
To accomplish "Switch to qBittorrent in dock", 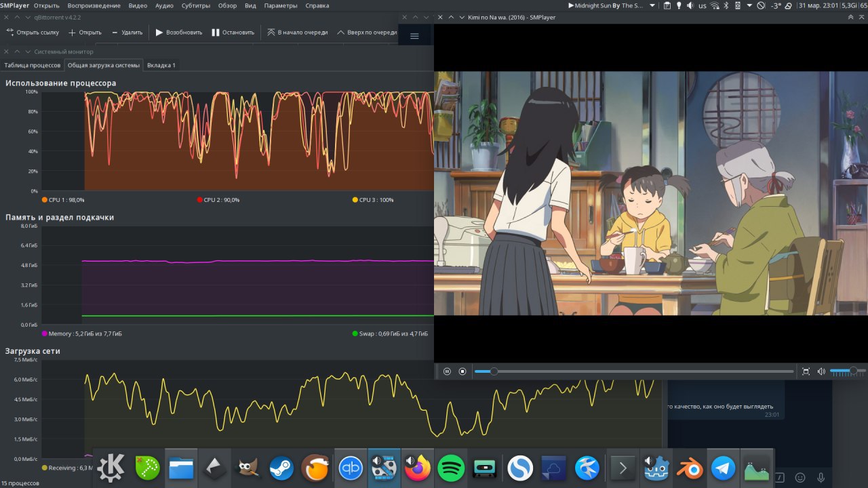I will [351, 468].
